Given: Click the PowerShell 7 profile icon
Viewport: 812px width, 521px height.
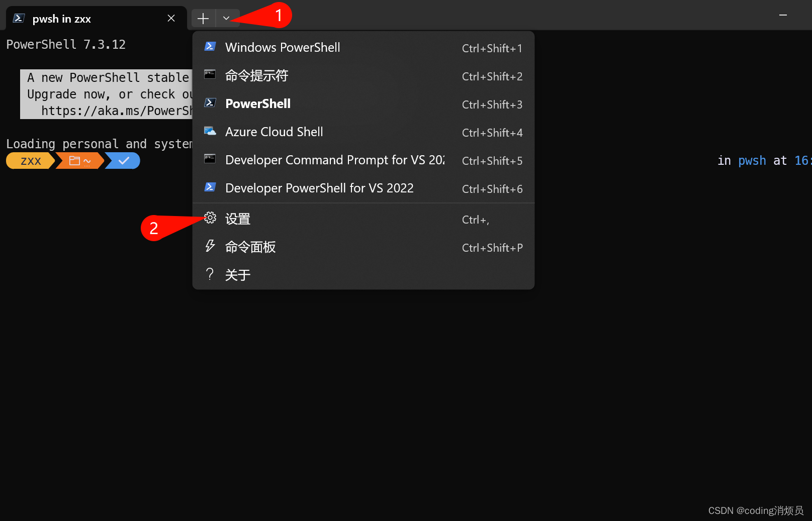Looking at the screenshot, I should (210, 103).
